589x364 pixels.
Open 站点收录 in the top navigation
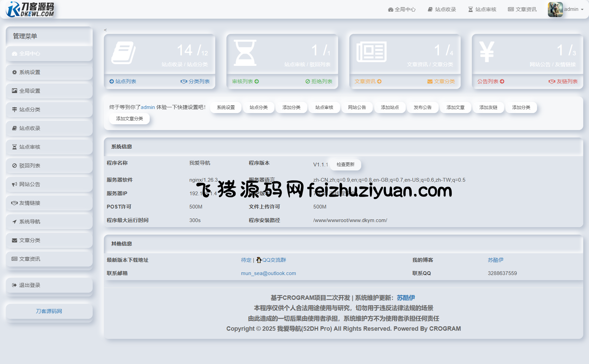coord(442,10)
